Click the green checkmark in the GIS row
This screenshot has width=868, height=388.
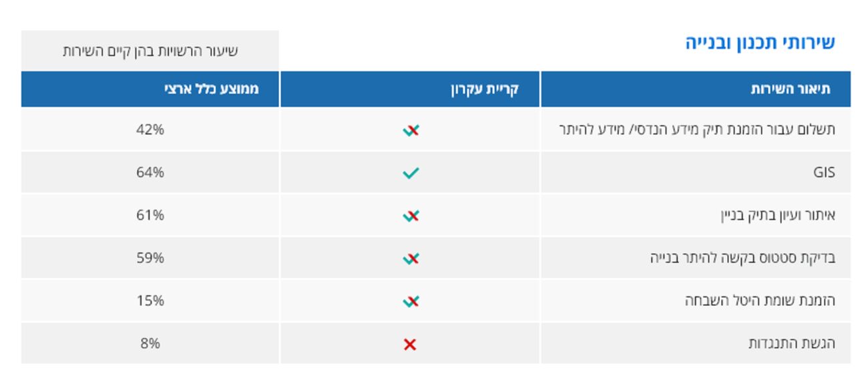(x=411, y=173)
